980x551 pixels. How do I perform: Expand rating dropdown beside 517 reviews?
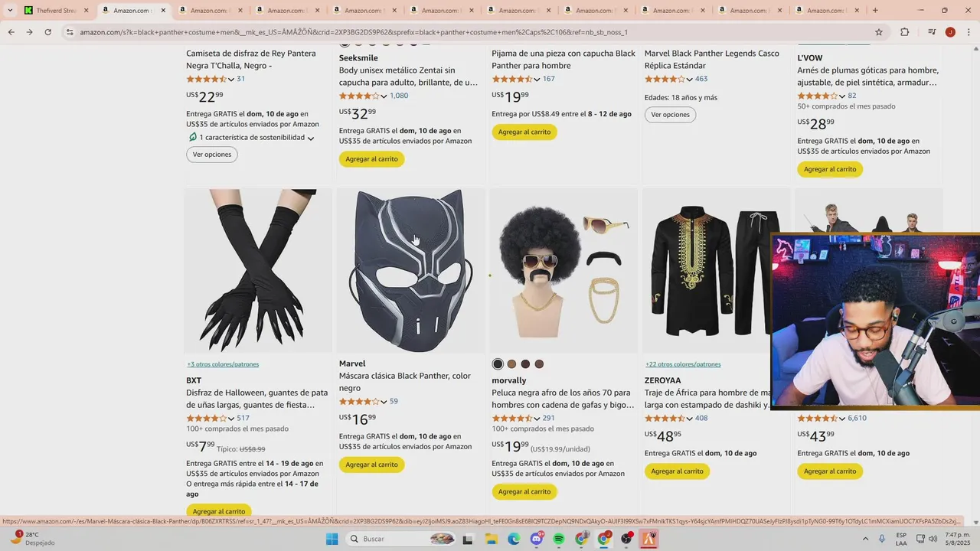click(x=231, y=419)
